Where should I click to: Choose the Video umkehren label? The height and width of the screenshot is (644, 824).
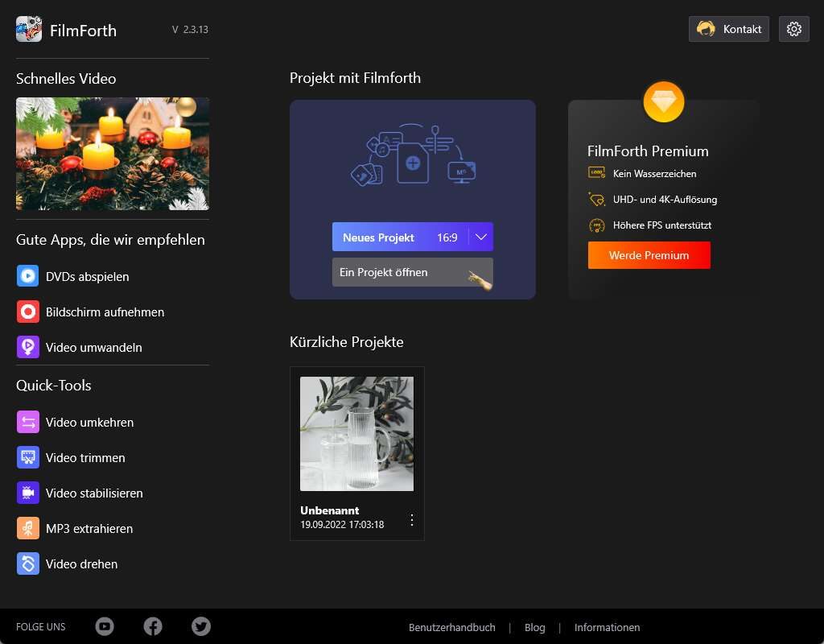click(89, 422)
